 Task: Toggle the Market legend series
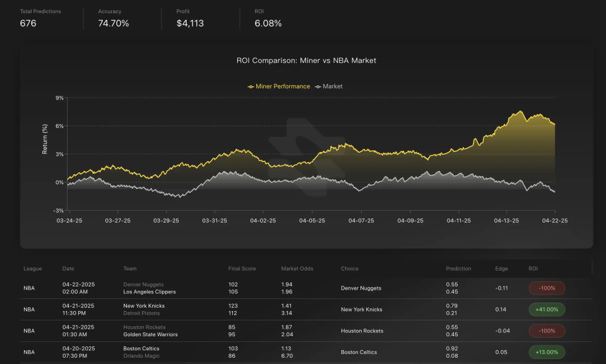tap(328, 86)
